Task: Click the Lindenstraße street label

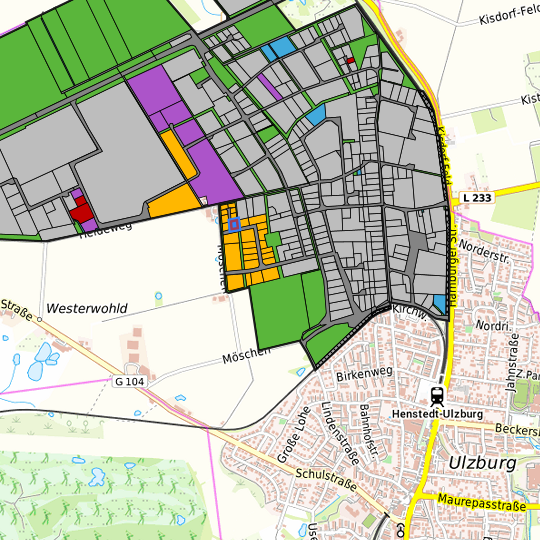Action: (340, 433)
